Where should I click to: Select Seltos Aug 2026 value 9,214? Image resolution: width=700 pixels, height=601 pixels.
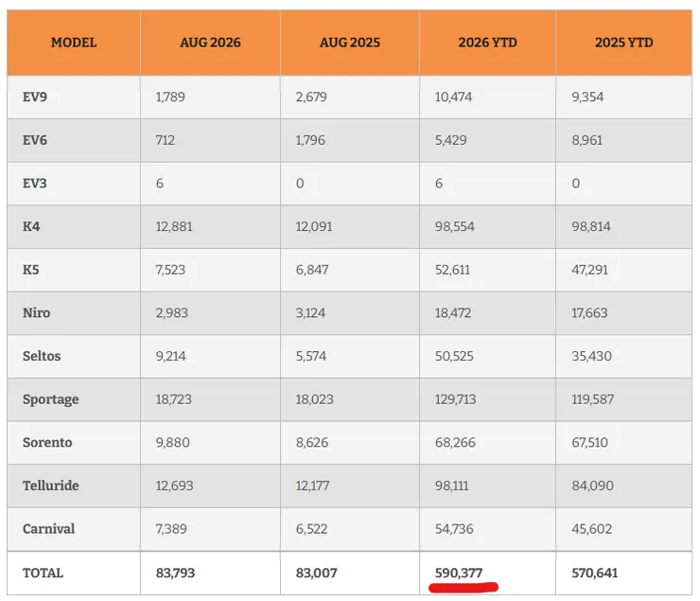pos(170,356)
